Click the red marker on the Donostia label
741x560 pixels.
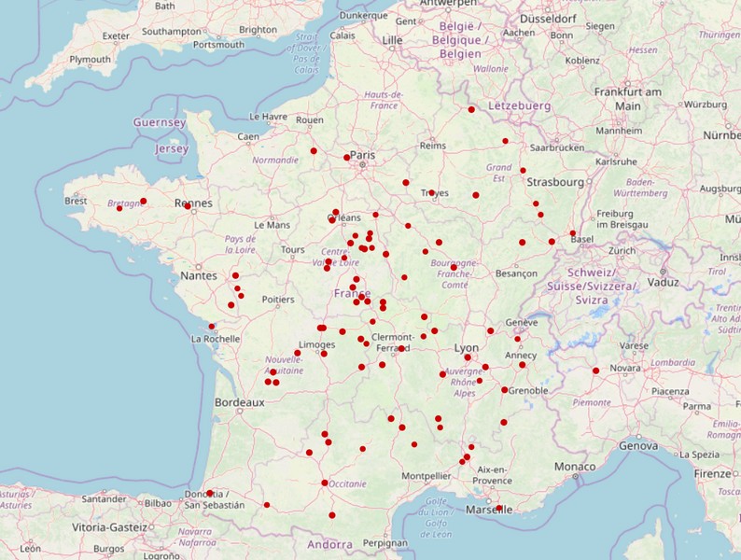pos(209,493)
